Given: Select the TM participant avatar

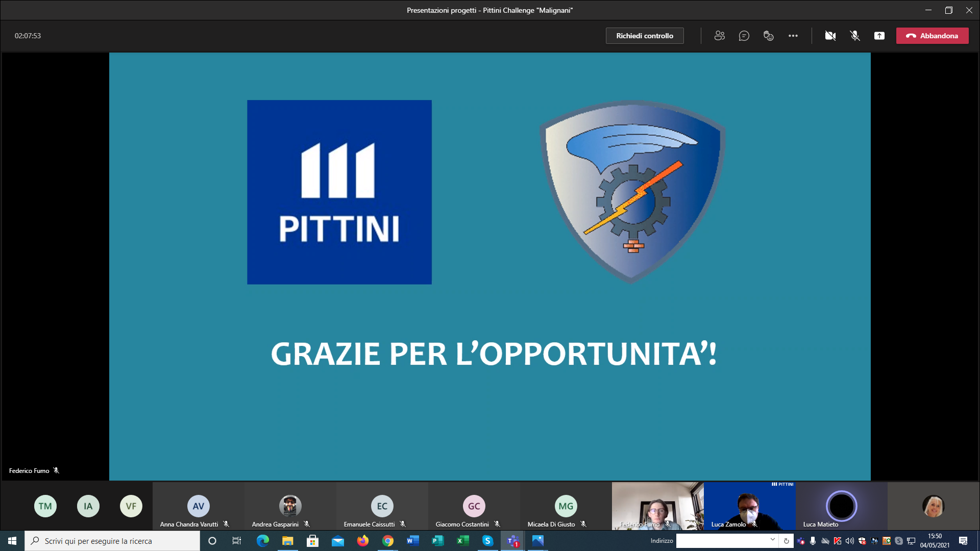Looking at the screenshot, I should (45, 506).
